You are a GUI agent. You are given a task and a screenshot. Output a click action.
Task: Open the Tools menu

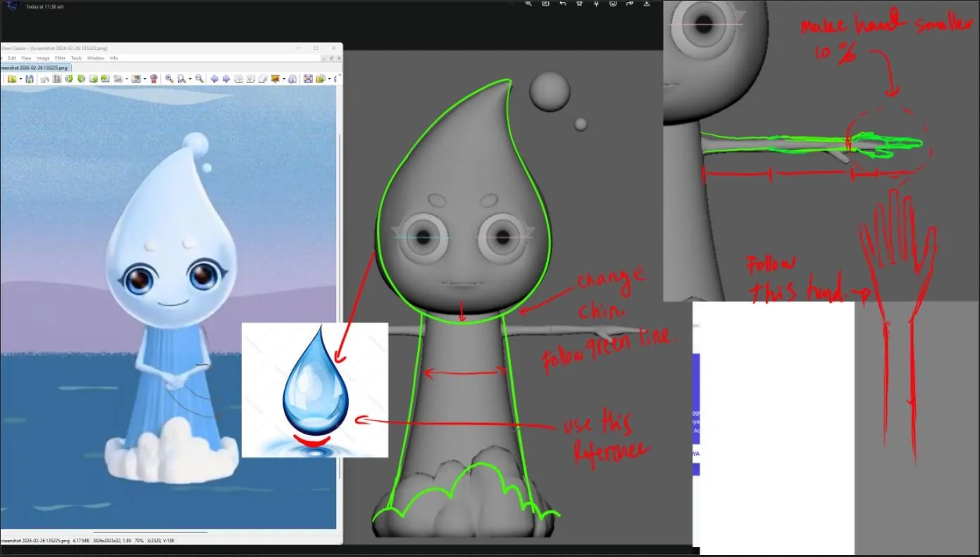pos(76,58)
